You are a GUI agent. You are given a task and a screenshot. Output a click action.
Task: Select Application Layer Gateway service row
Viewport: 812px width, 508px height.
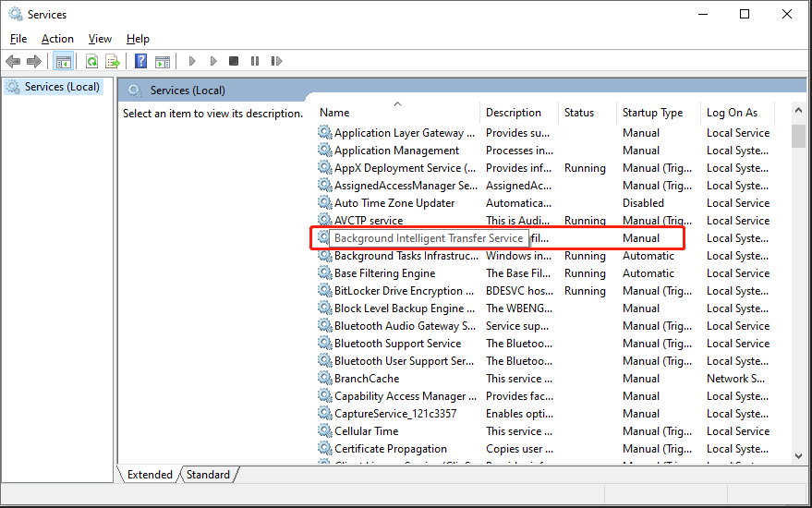(x=544, y=133)
